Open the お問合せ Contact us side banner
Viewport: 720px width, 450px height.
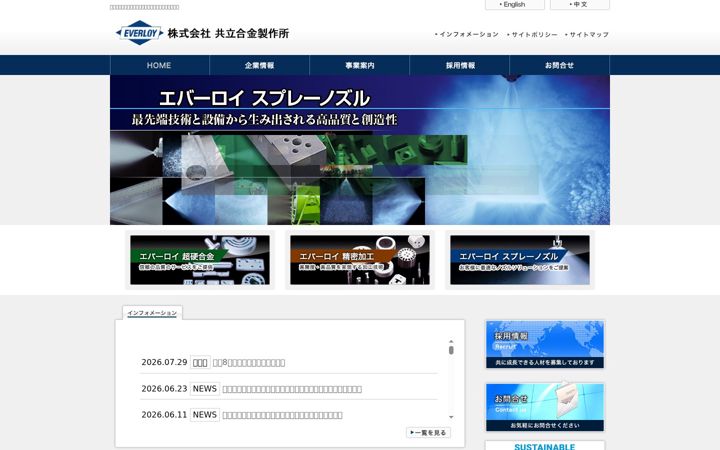click(x=545, y=407)
